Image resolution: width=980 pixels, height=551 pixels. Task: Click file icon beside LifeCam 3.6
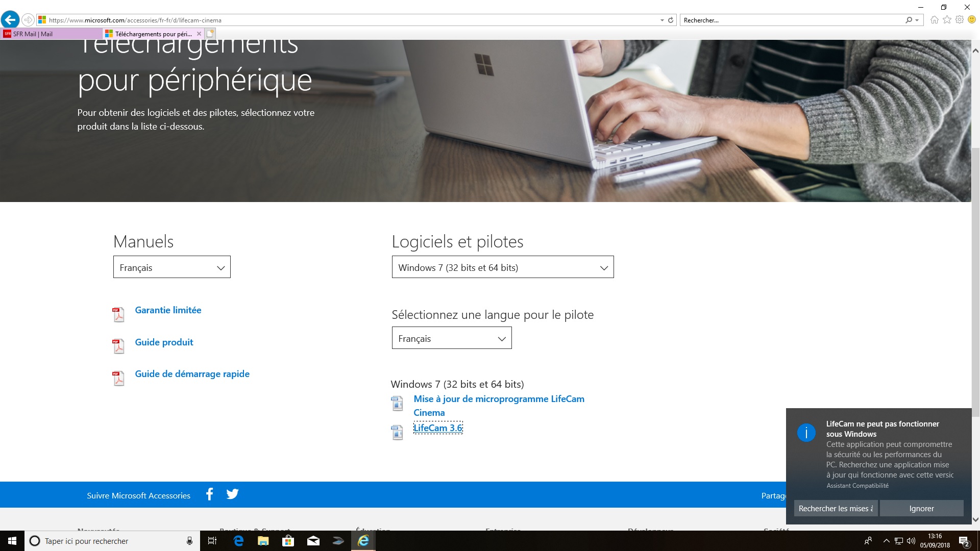397,433
